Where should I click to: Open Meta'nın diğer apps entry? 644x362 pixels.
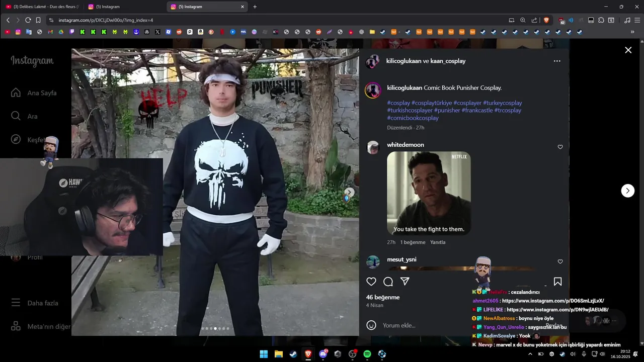40,326
